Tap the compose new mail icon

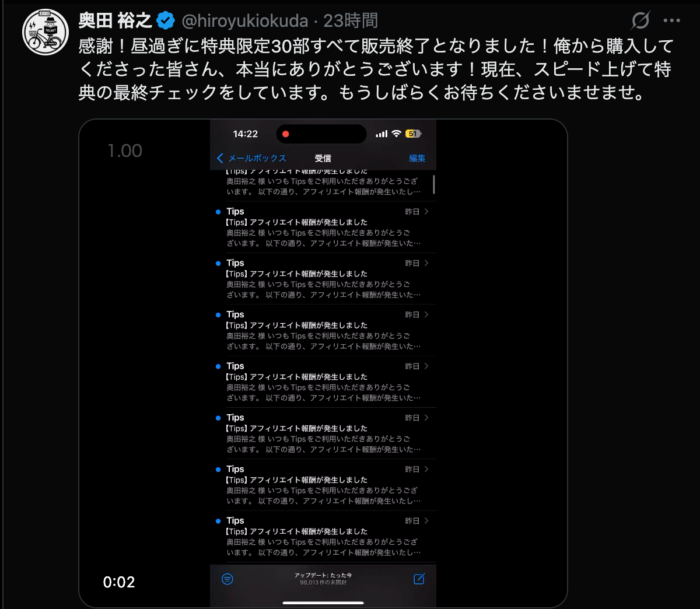(x=419, y=579)
